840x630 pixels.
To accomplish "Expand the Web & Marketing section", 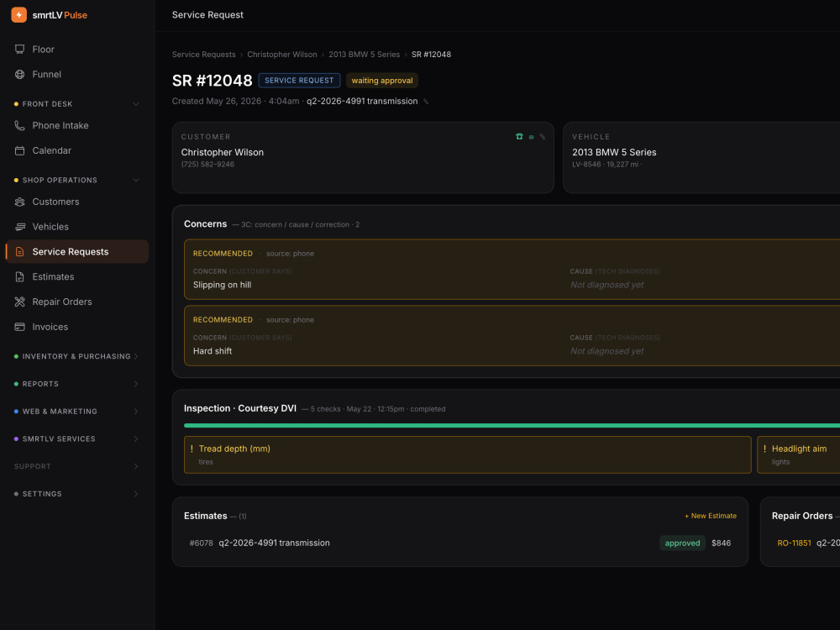I will click(x=136, y=412).
